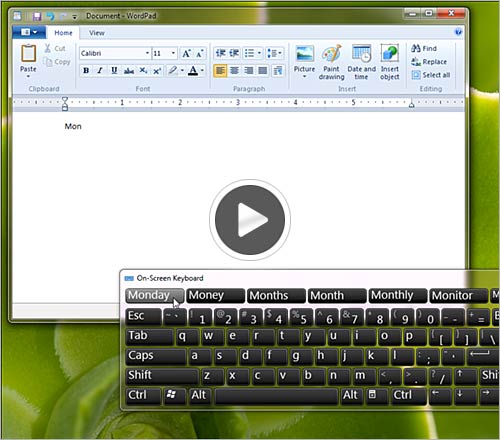
Task: Click the Redo arrow in title bar
Action: tap(63, 16)
